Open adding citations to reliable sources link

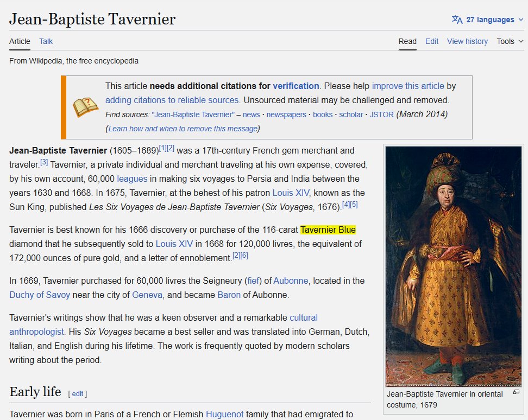coord(172,100)
